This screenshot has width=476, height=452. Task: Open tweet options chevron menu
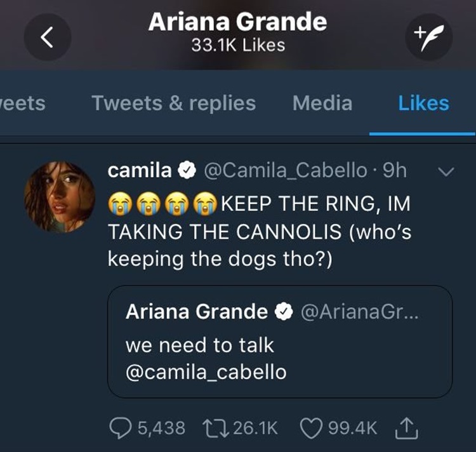[447, 171]
